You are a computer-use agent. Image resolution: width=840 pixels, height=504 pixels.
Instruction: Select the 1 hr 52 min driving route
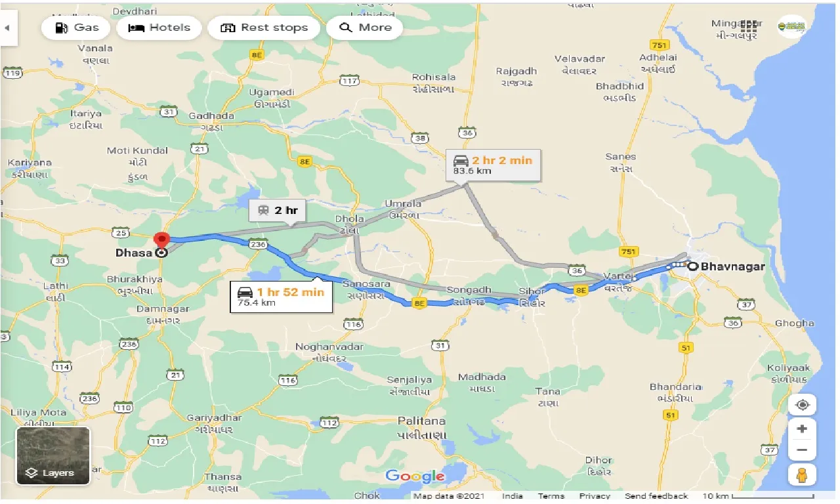[281, 297]
